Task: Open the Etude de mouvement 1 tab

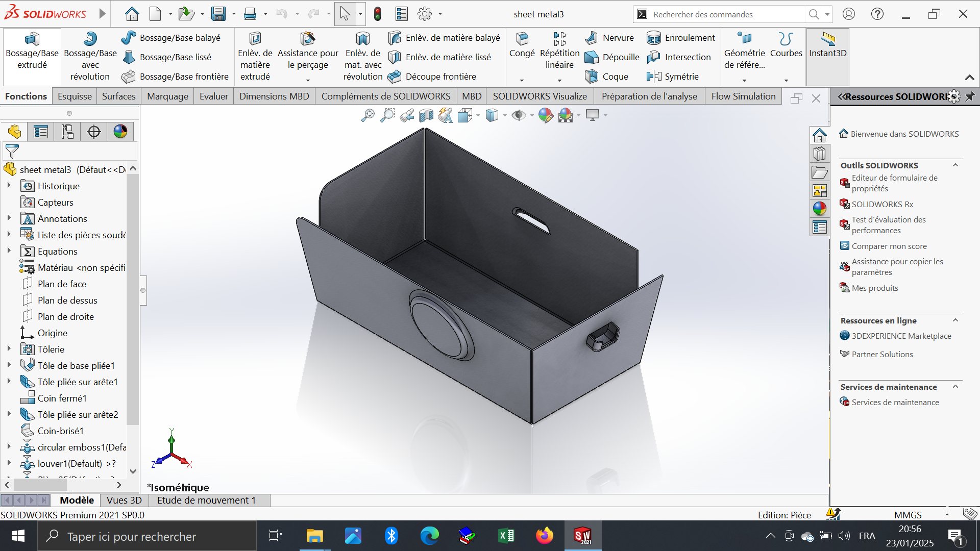Action: tap(206, 500)
